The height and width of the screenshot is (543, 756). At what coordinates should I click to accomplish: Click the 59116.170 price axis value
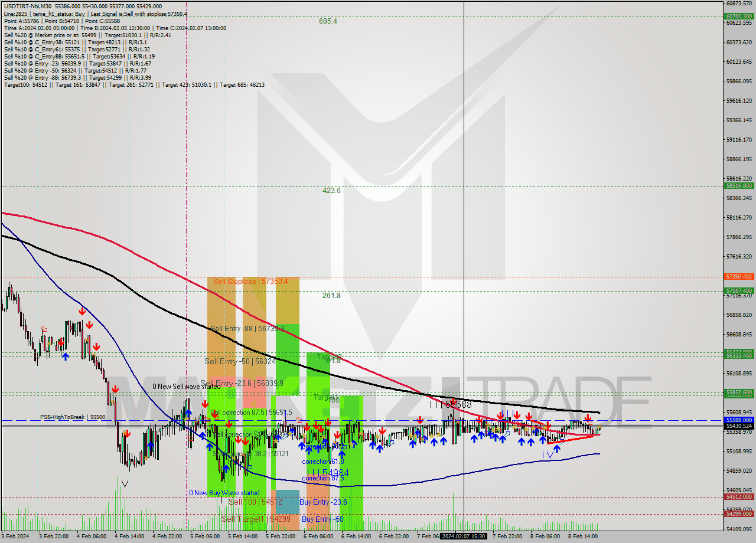click(739, 140)
